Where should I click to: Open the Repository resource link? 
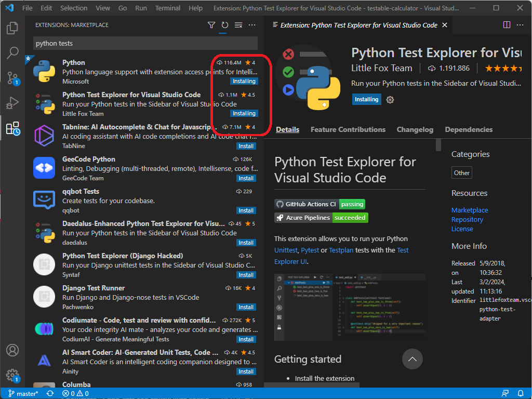point(467,220)
